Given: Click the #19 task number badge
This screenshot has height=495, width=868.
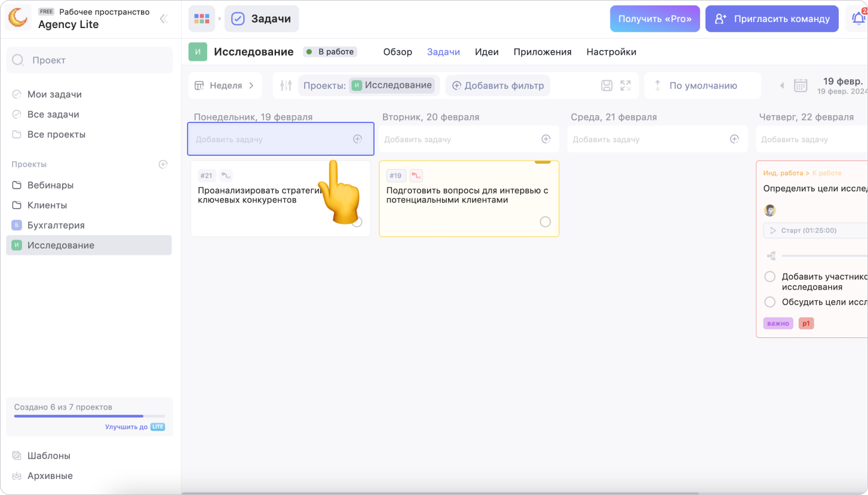Looking at the screenshot, I should pyautogui.click(x=395, y=176).
